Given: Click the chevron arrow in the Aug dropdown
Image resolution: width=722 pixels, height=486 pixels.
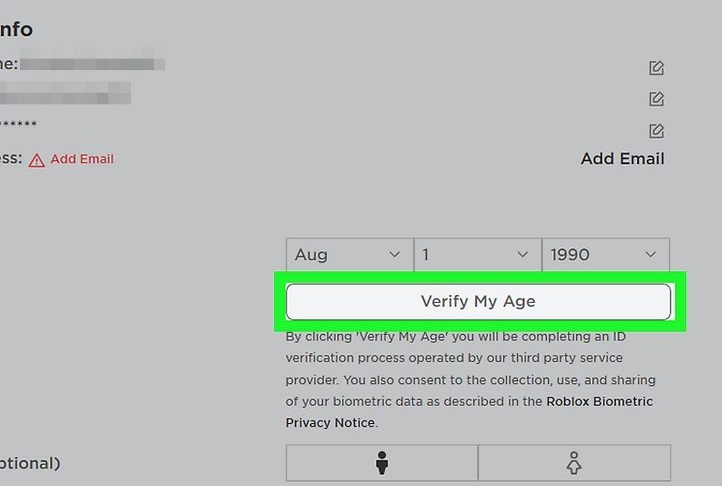Looking at the screenshot, I should pos(394,255).
